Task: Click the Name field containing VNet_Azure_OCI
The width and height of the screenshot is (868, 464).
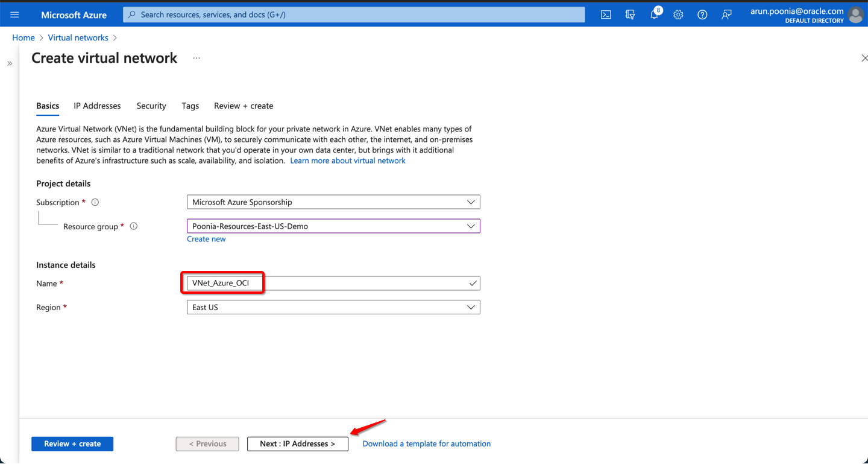Action: 325,283
